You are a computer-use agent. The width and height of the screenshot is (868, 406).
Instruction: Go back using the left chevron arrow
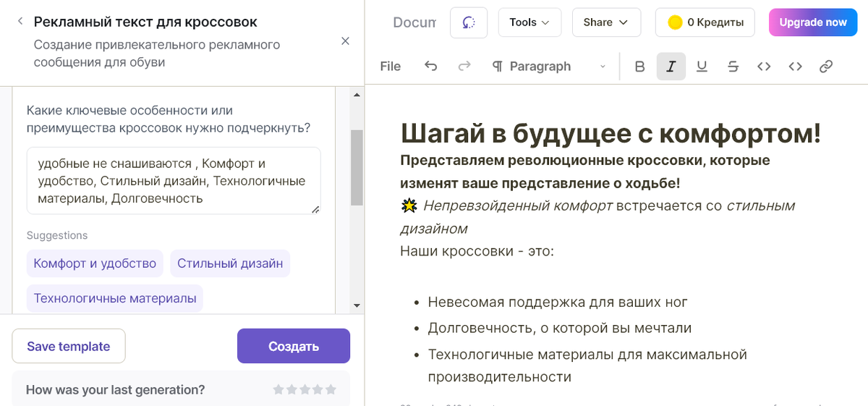pos(20,22)
